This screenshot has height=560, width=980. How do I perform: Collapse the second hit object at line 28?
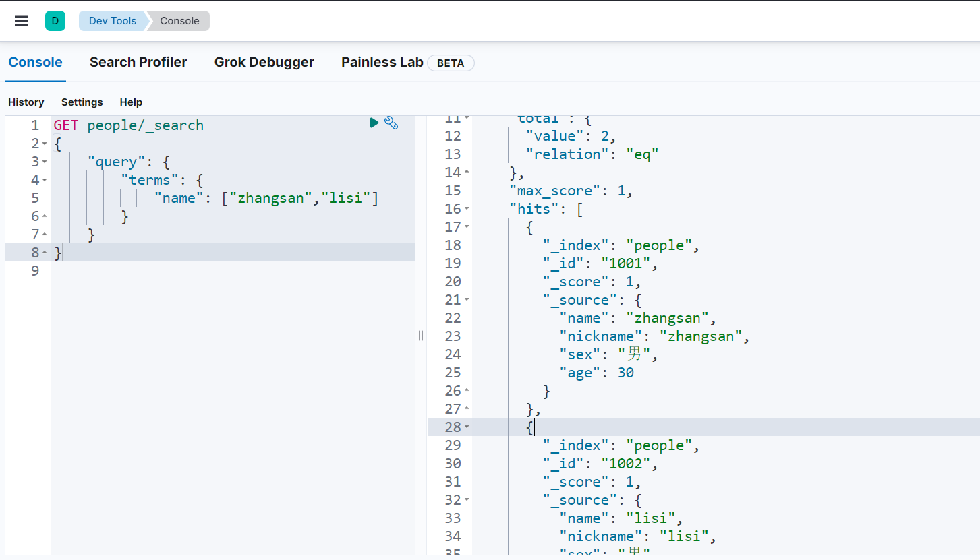click(467, 428)
